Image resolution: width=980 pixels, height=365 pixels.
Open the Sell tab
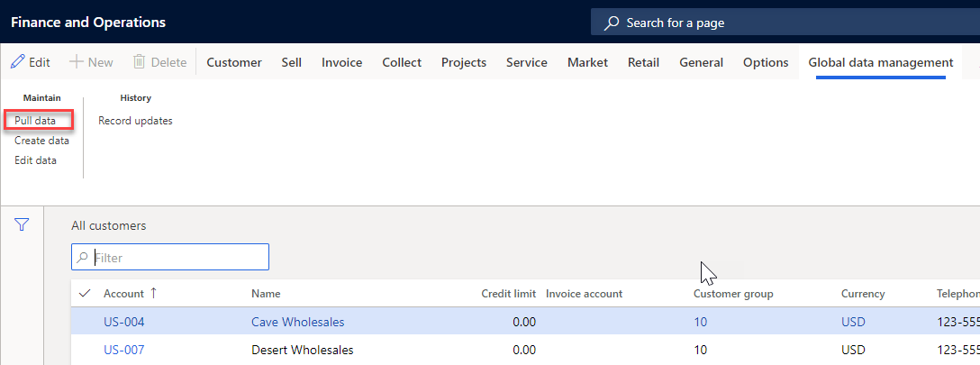[x=292, y=62]
